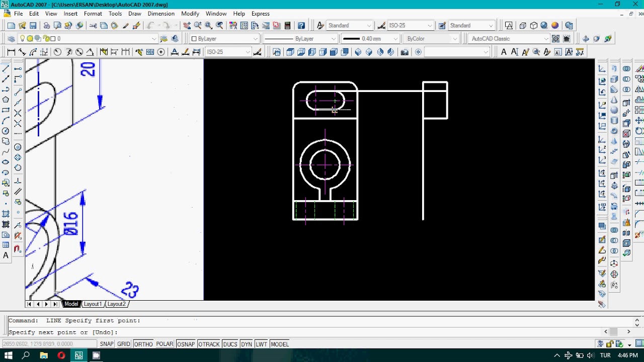Click the Model tab
The height and width of the screenshot is (362, 644).
tap(71, 304)
